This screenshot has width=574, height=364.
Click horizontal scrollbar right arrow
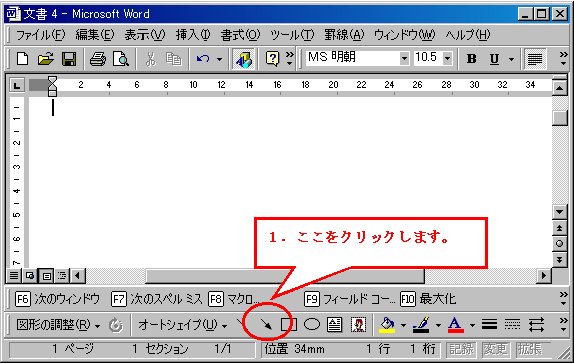tap(544, 275)
